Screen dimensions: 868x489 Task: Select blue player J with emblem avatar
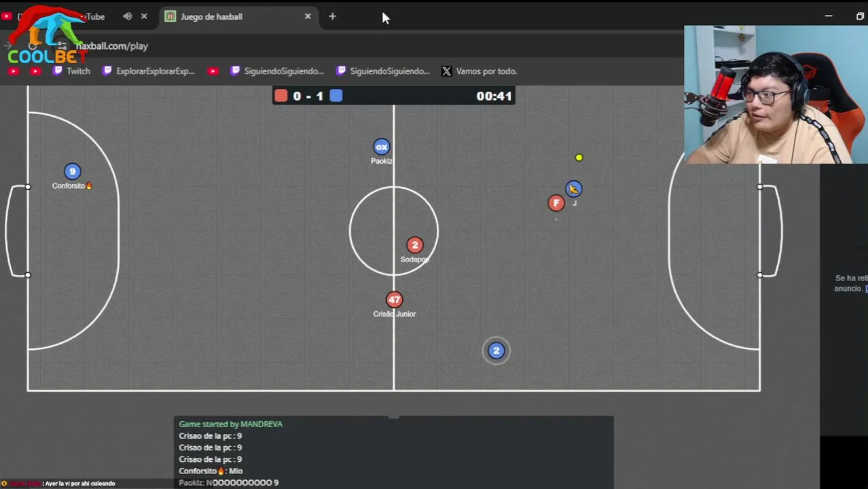tap(574, 189)
